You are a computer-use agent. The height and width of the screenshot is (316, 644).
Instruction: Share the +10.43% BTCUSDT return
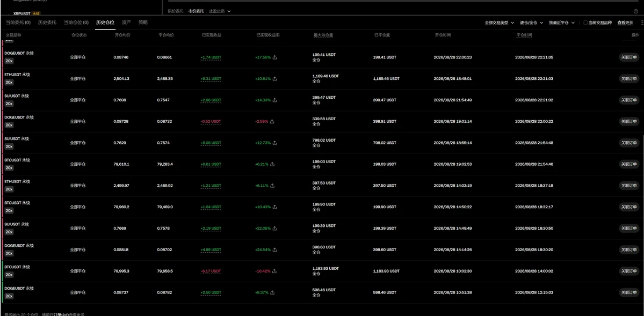tap(275, 207)
